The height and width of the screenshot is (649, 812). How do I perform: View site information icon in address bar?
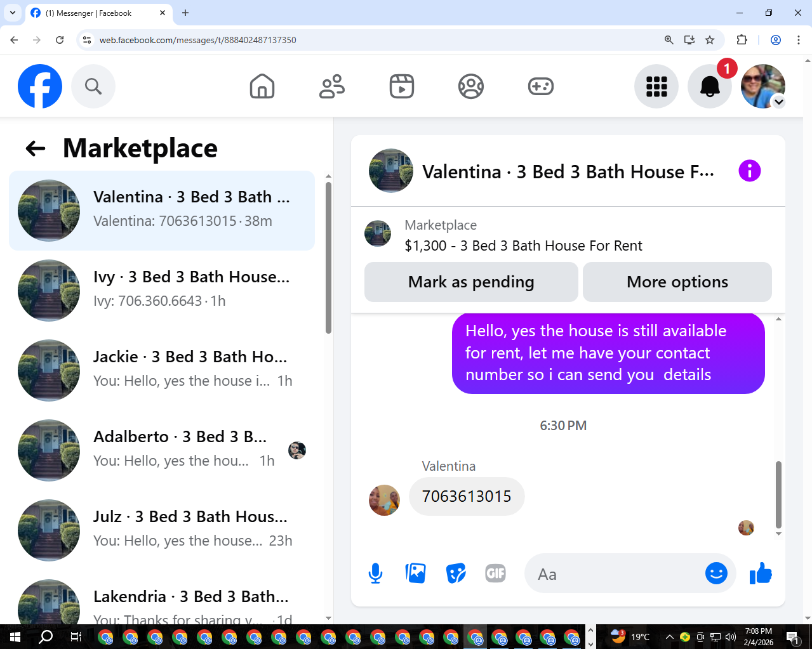click(x=88, y=40)
